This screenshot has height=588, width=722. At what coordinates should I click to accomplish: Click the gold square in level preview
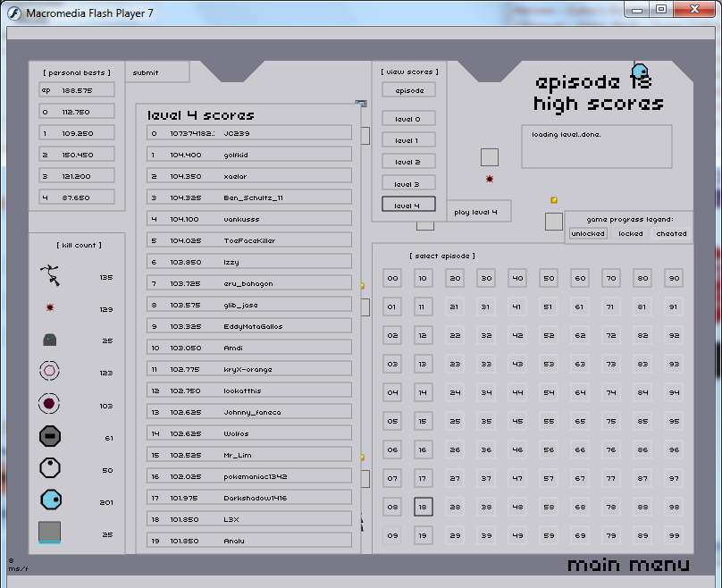click(554, 200)
